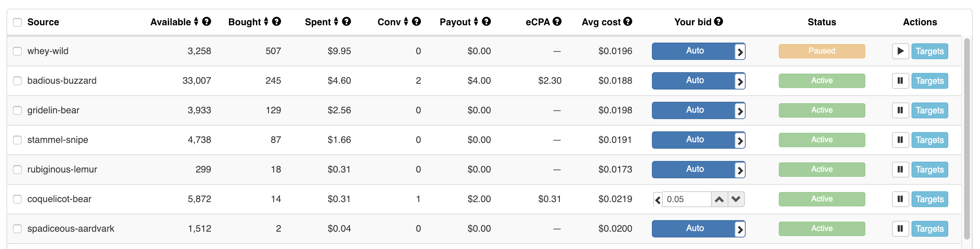Sort the table by Spent column
980x249 pixels.
pos(336,22)
